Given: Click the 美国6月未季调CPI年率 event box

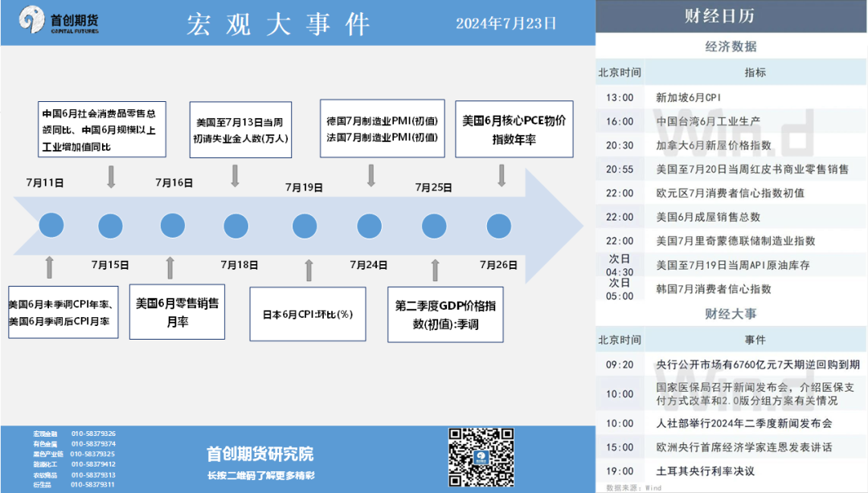Looking at the screenshot, I should click(63, 312).
